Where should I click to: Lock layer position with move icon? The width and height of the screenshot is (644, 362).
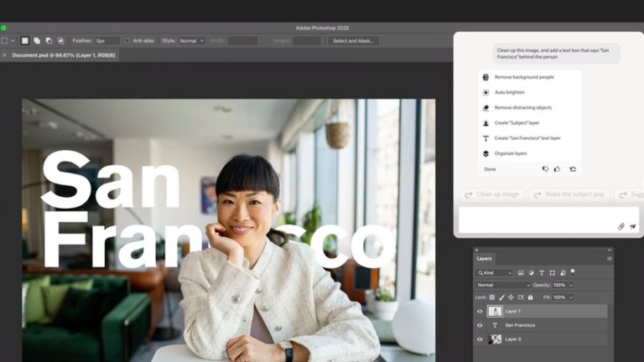pos(511,297)
